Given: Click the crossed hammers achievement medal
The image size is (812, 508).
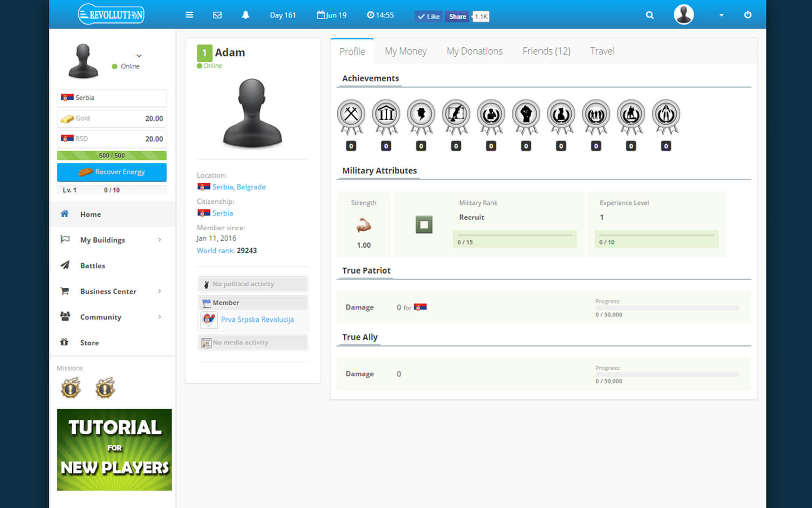Looking at the screenshot, I should click(x=351, y=115).
